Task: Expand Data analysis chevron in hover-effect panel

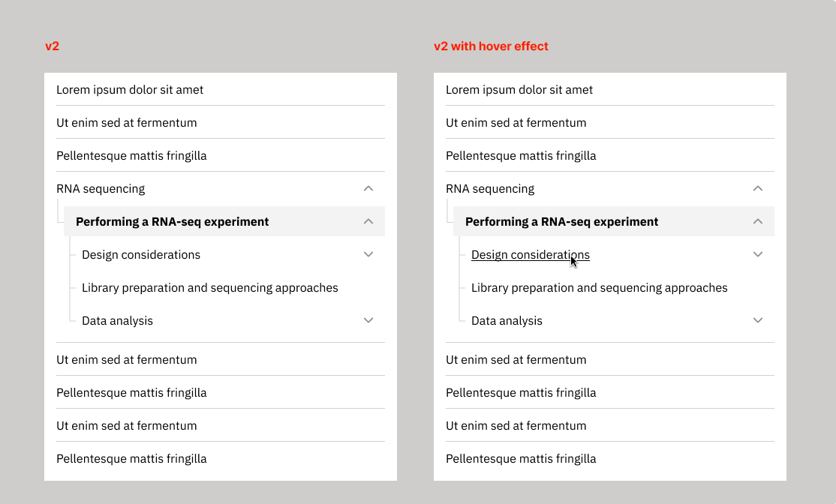Action: [x=758, y=320]
